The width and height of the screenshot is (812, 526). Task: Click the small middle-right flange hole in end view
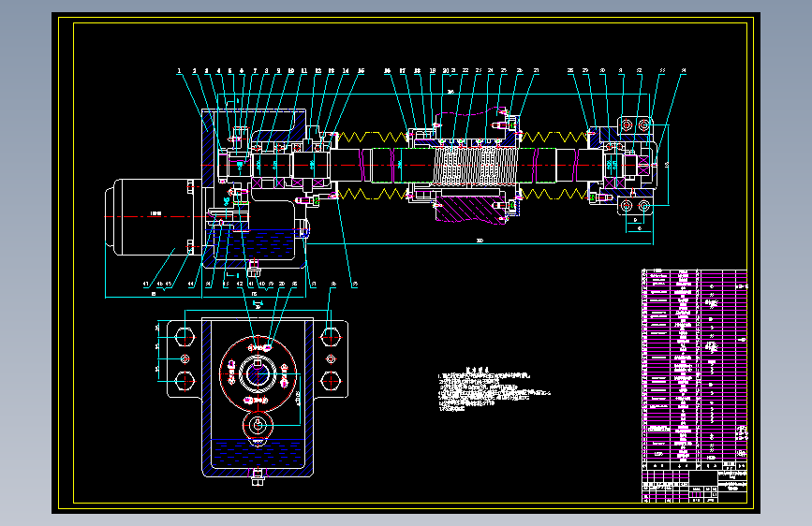tap(331, 358)
